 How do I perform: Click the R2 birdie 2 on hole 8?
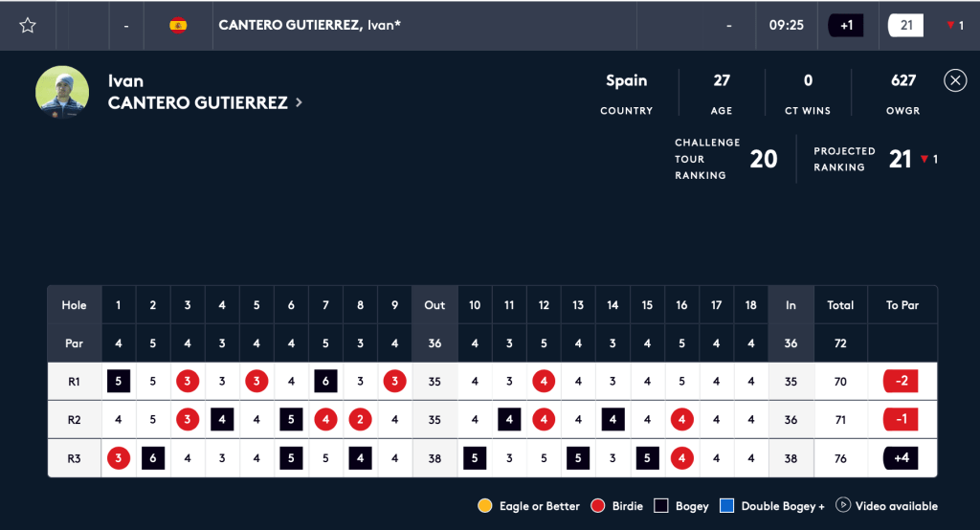pyautogui.click(x=360, y=420)
